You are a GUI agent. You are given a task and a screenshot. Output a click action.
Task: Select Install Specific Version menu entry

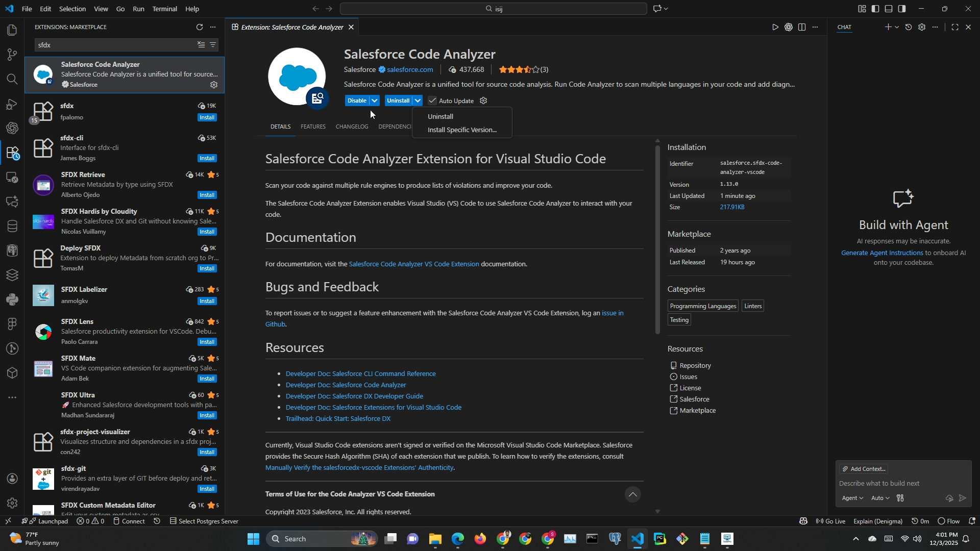(461, 130)
